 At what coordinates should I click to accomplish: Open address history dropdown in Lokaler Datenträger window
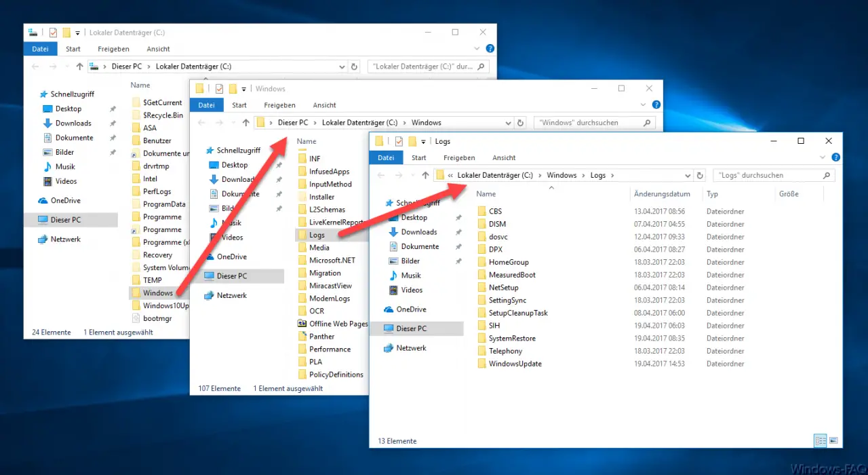[342, 66]
